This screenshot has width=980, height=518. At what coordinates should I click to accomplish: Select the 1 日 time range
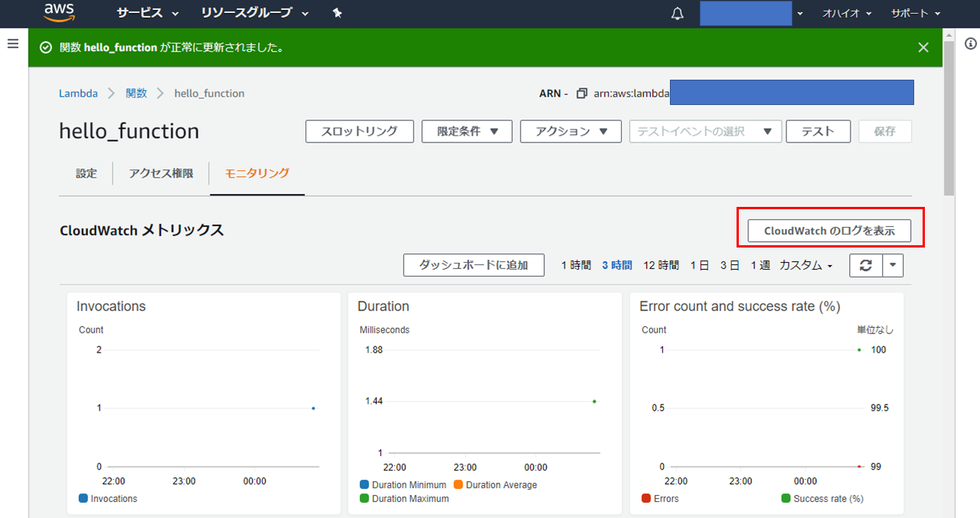pyautogui.click(x=699, y=265)
